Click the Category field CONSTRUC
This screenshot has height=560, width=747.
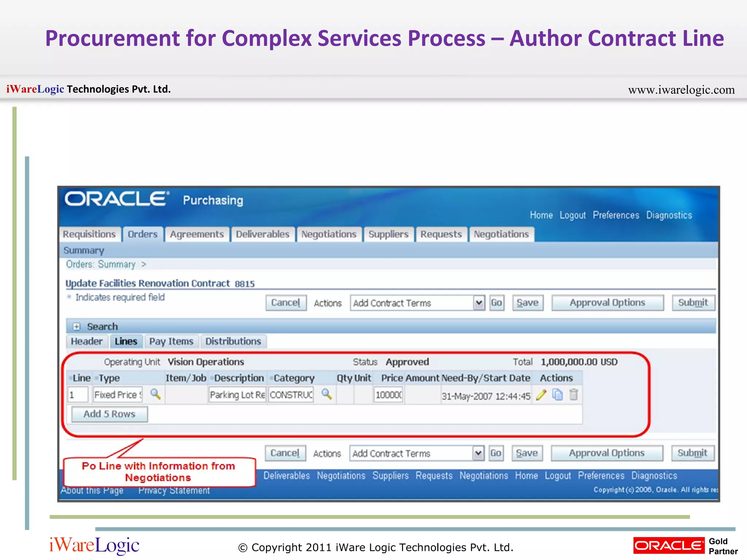pyautogui.click(x=291, y=395)
